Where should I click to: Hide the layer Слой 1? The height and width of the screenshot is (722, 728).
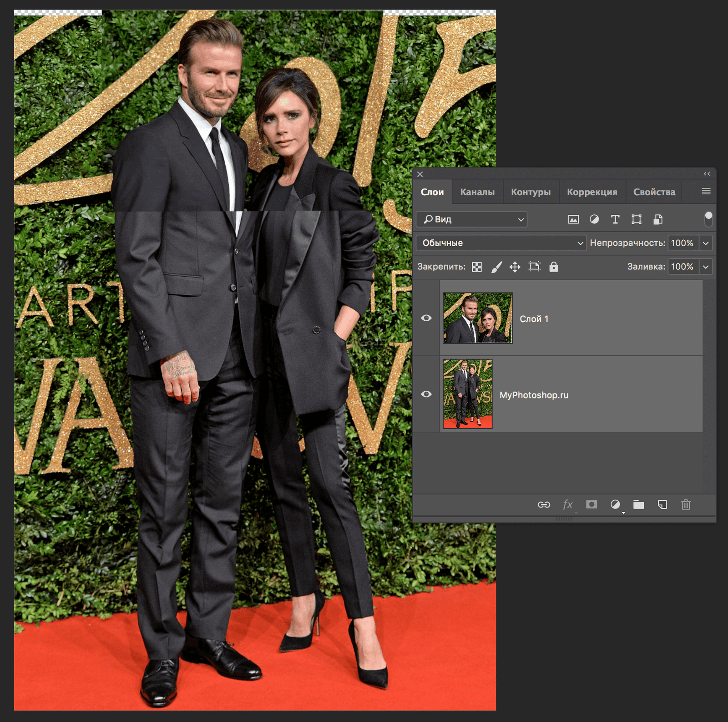pyautogui.click(x=426, y=318)
